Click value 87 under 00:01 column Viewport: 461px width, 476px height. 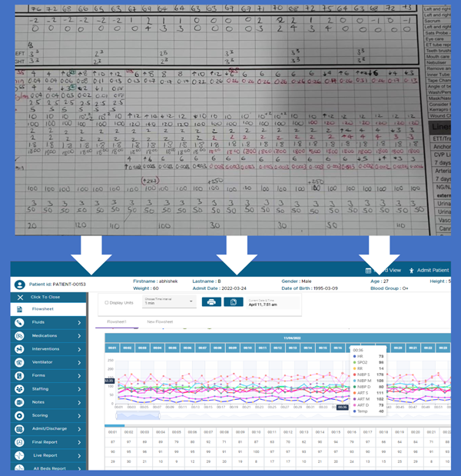pos(113,442)
